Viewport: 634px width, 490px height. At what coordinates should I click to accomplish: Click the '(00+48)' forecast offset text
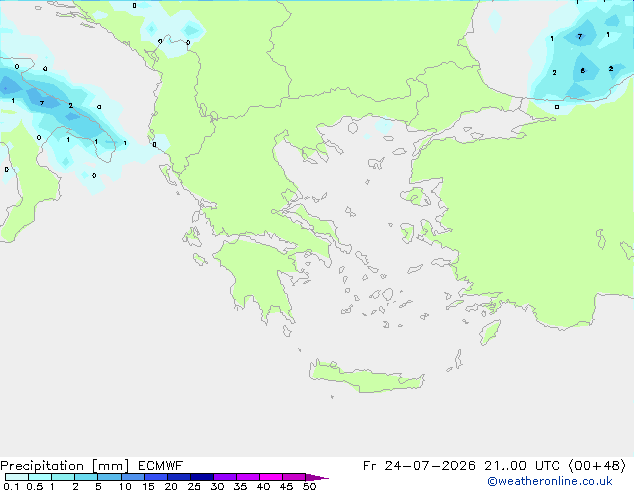tap(598, 466)
